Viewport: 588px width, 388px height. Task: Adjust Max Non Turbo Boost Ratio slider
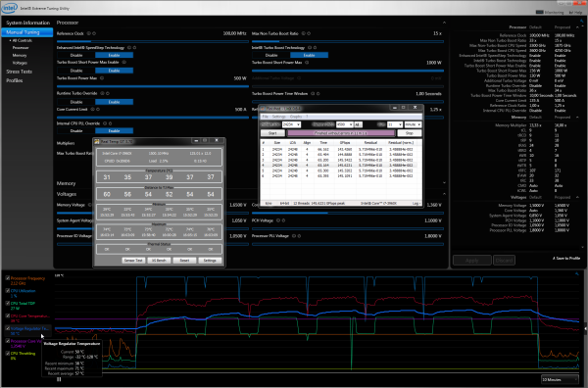pos(348,41)
